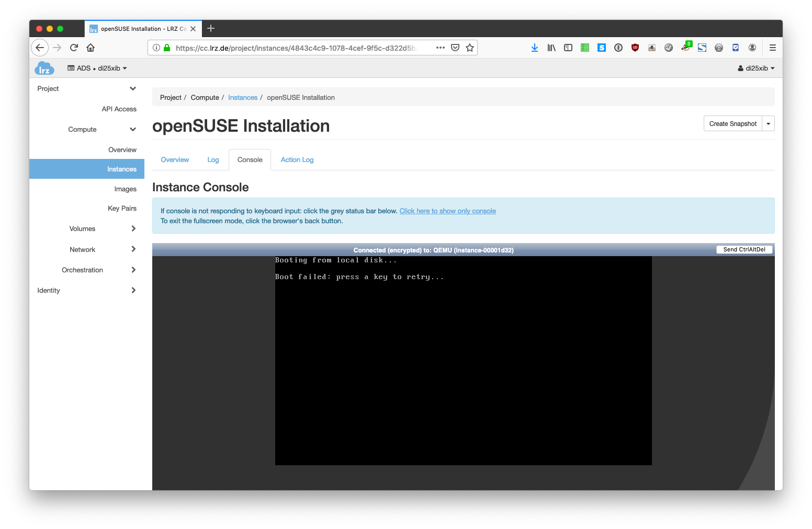The width and height of the screenshot is (812, 529).
Task: Open the di25xib user menu
Action: click(756, 68)
